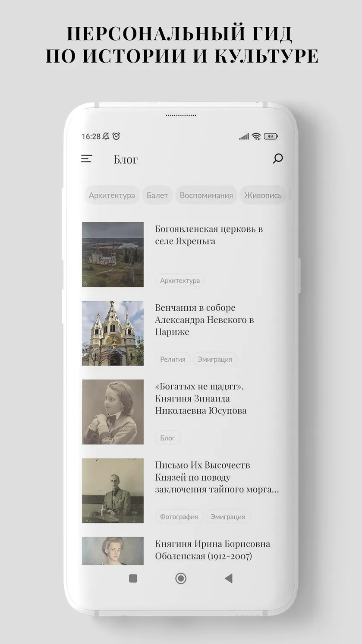Viewport: 362px width, 644px height.
Task: Tap the Фотография tag
Action: (x=179, y=517)
